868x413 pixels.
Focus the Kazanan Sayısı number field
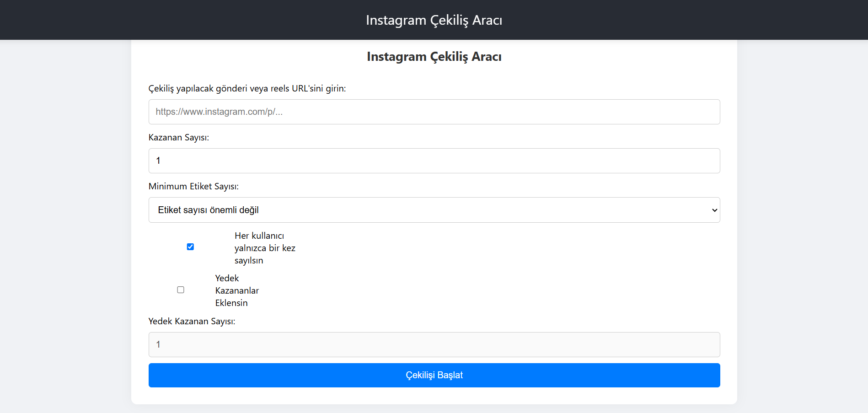(434, 161)
